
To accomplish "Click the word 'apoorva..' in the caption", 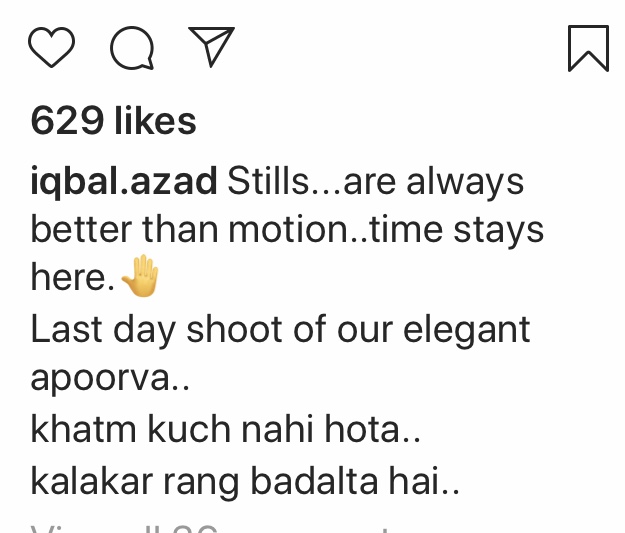I will 110,378.
